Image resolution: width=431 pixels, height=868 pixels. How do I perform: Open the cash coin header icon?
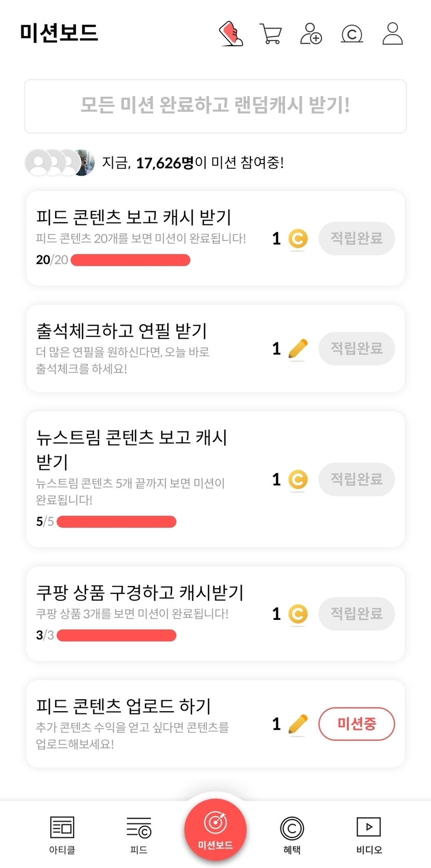pos(352,34)
